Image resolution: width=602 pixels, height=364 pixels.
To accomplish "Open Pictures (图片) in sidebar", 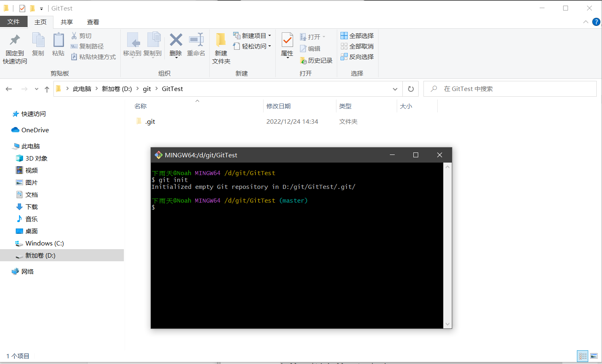I will pos(31,183).
